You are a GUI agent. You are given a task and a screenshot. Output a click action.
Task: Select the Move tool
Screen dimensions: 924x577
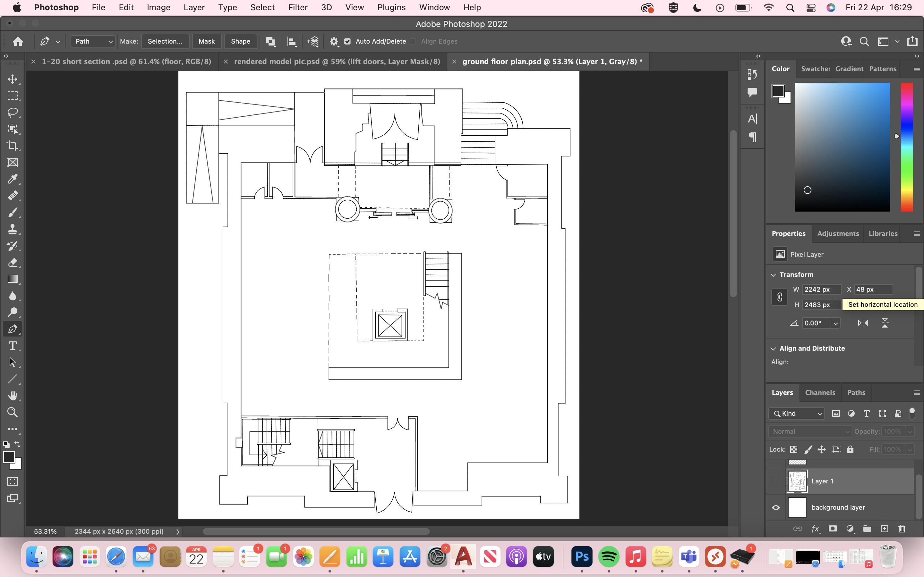click(x=13, y=79)
